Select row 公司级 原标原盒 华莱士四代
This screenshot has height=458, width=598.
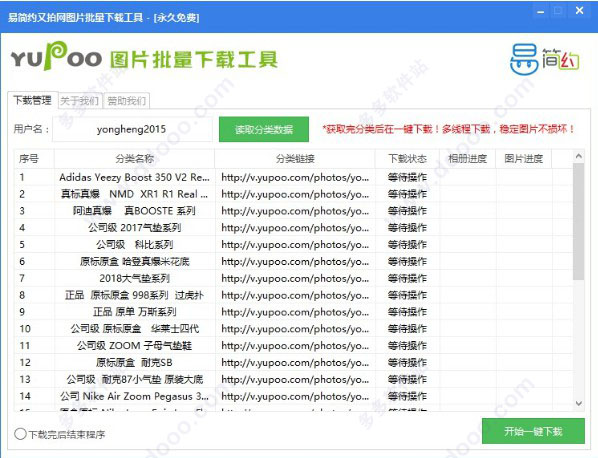(x=294, y=329)
